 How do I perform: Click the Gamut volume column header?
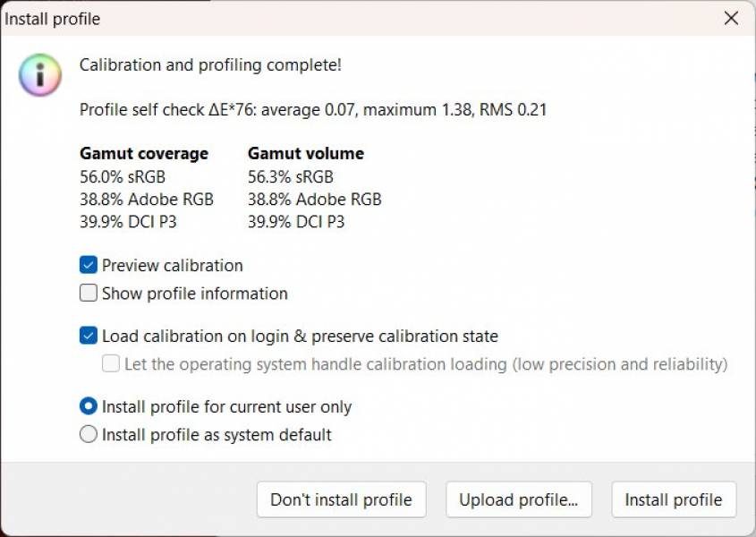(305, 153)
